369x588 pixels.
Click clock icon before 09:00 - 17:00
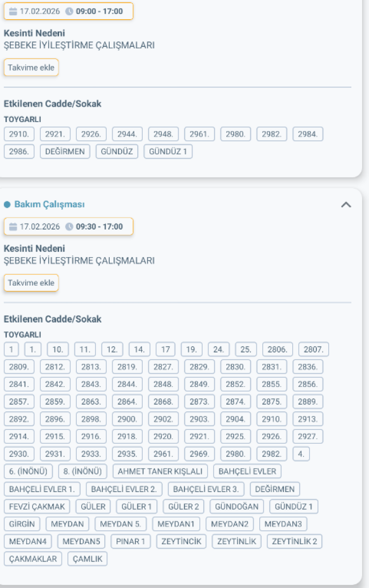(69, 11)
